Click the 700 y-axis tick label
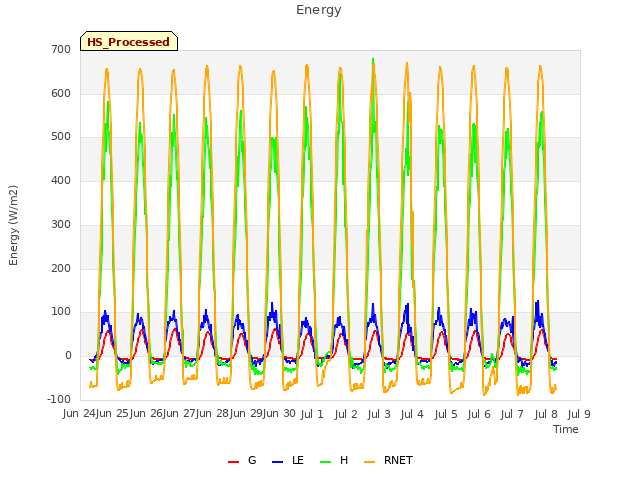The width and height of the screenshot is (640, 480). [x=61, y=49]
